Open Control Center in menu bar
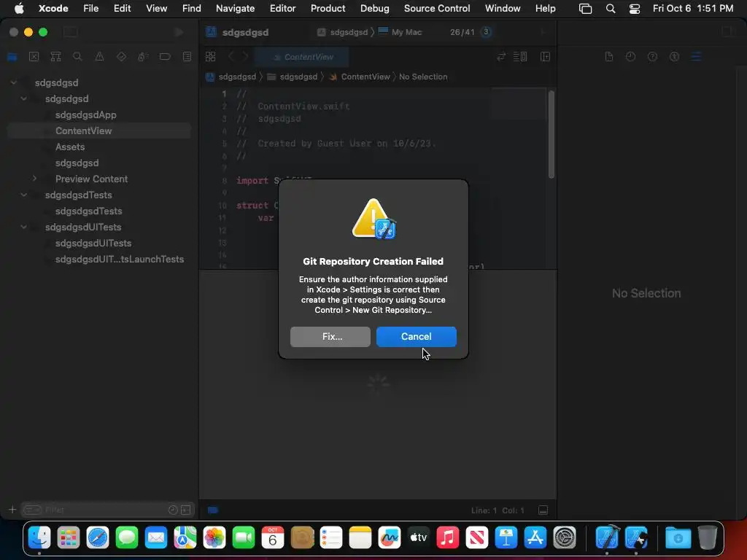Viewport: 747px width, 560px height. (x=634, y=8)
